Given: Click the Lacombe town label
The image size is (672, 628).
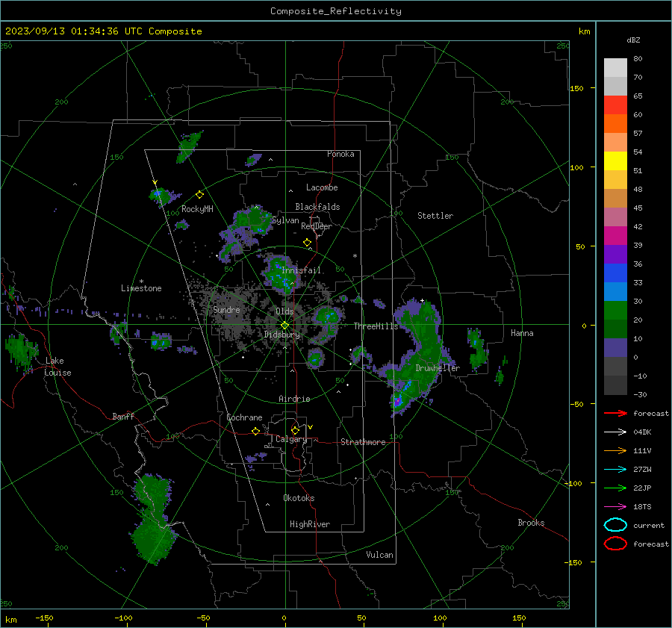Looking at the screenshot, I should pyautogui.click(x=322, y=187).
